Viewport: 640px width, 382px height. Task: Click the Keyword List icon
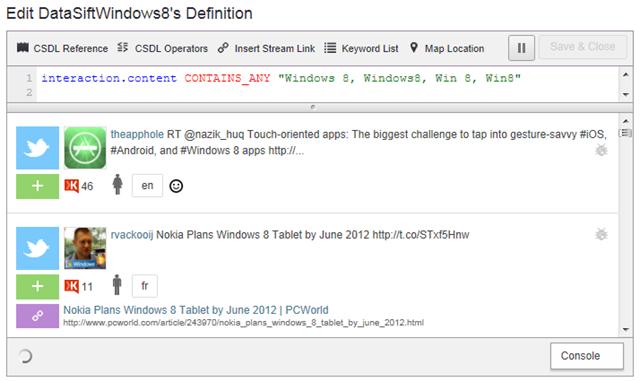[x=330, y=48]
